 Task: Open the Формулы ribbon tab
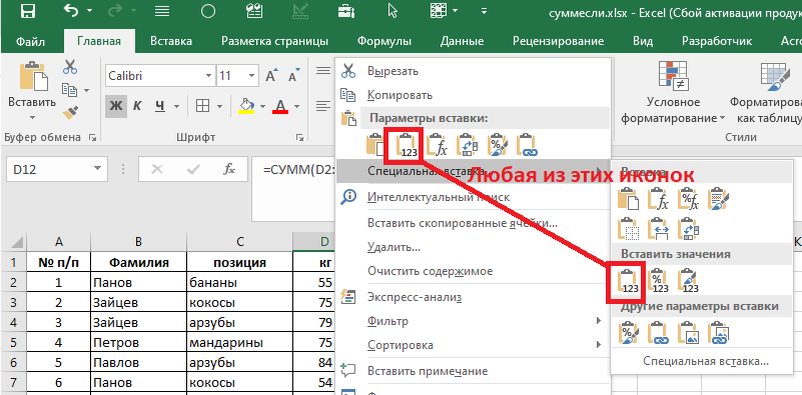384,41
